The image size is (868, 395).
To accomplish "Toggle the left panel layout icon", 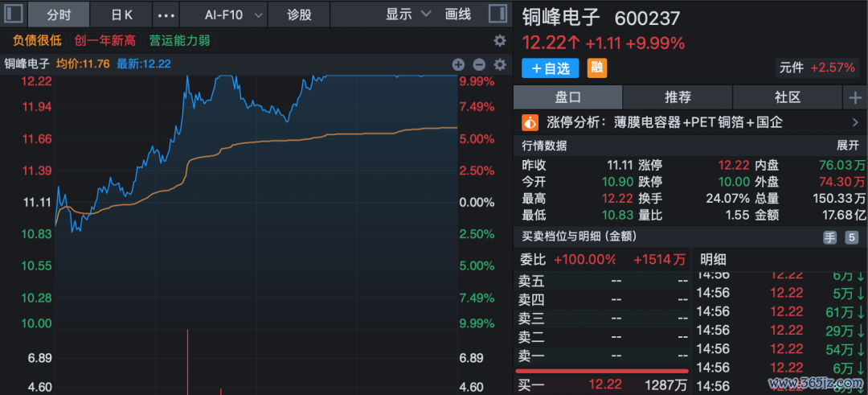I will click(x=14, y=14).
